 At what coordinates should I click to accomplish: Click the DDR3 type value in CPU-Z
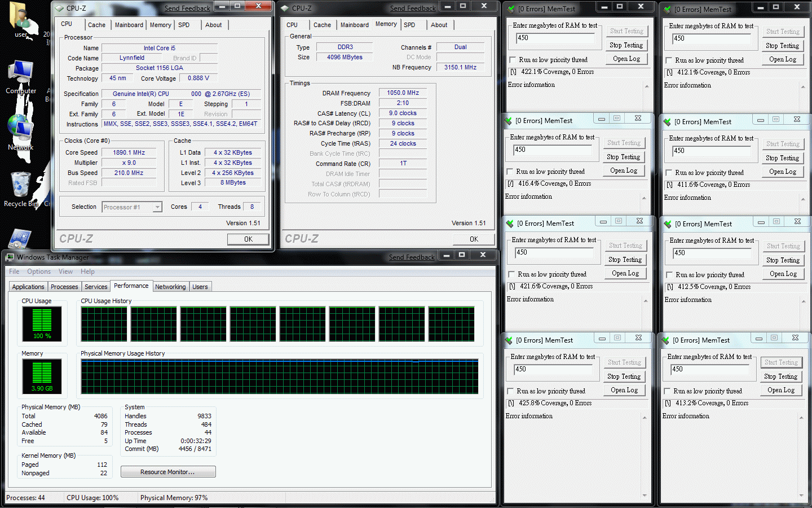coord(345,47)
